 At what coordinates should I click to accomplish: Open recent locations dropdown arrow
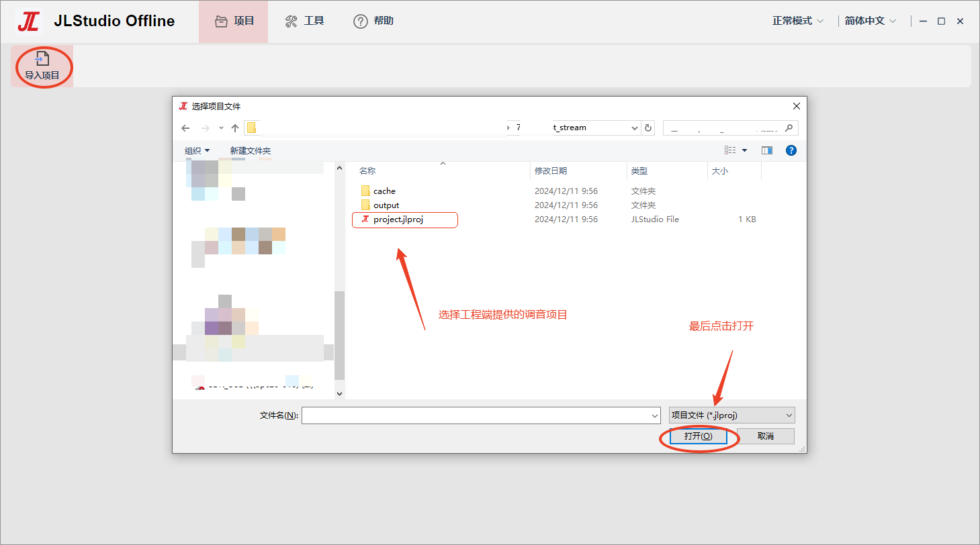point(221,128)
